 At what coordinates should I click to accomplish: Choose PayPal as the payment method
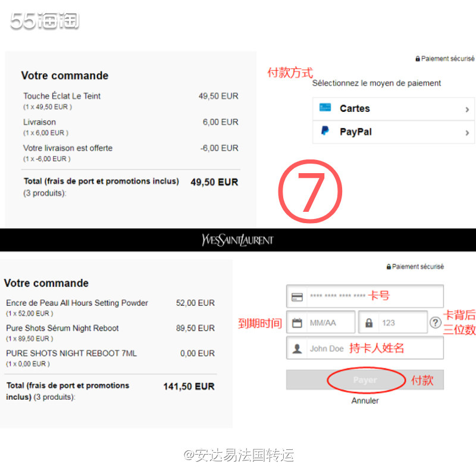coord(393,132)
